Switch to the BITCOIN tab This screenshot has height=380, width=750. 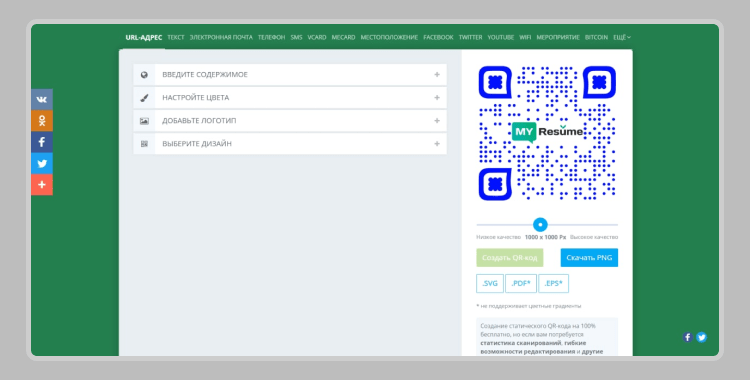click(x=596, y=37)
